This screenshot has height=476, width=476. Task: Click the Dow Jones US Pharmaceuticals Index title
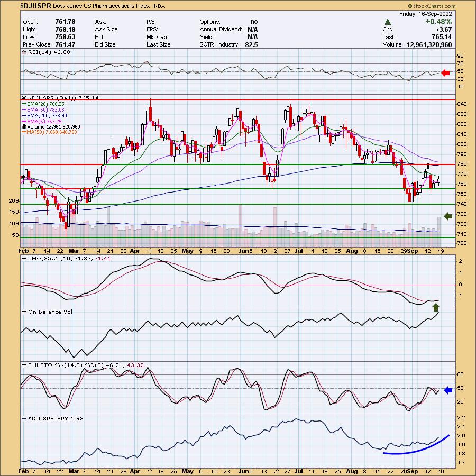[x=102, y=6]
